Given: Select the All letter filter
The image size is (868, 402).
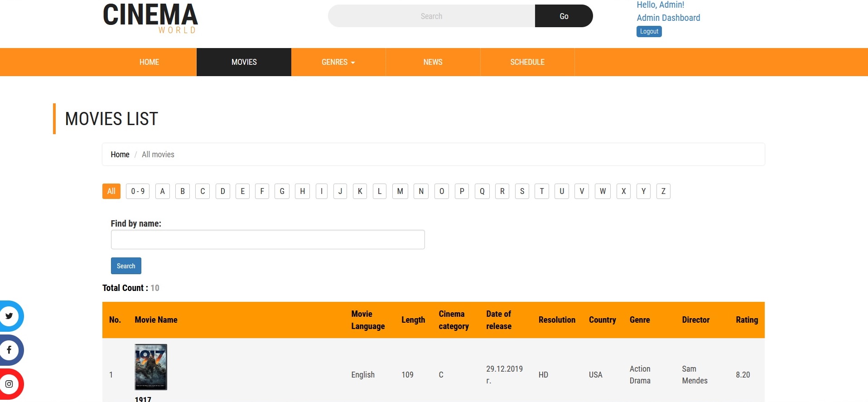Looking at the screenshot, I should point(111,191).
